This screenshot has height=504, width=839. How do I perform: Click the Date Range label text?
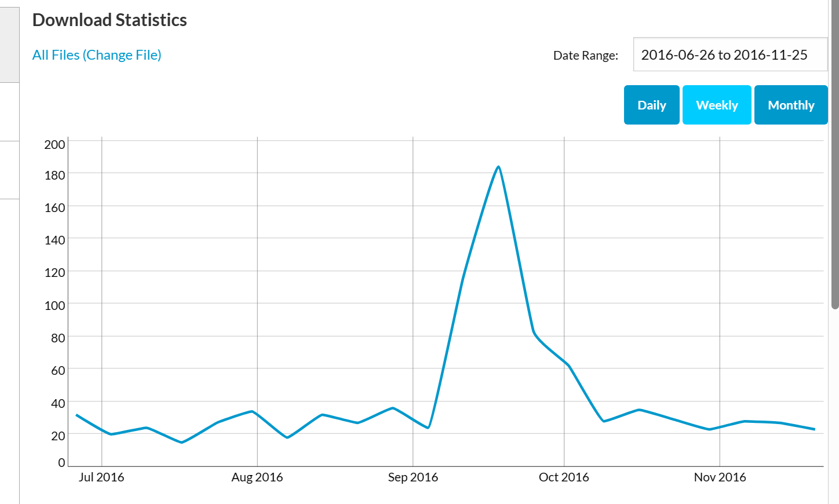[x=585, y=56]
